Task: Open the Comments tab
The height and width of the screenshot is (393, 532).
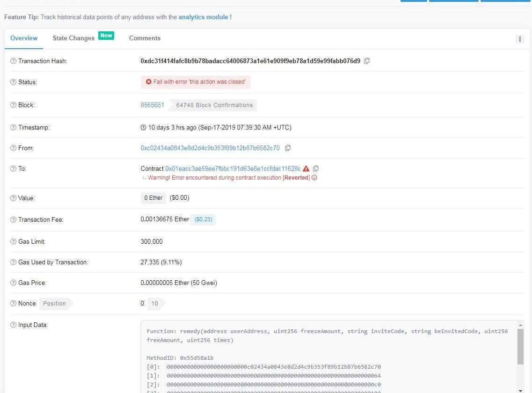Action: pos(145,38)
